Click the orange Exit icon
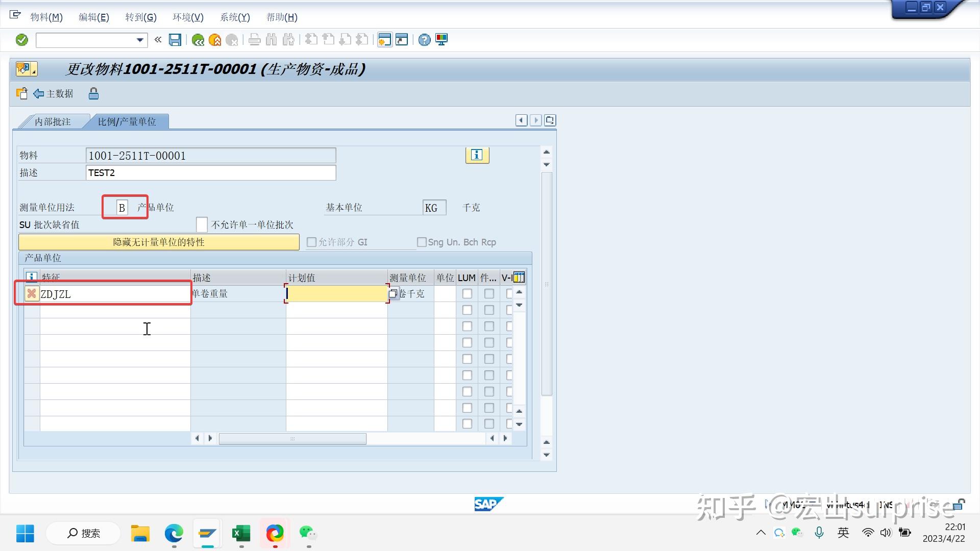The height and width of the screenshot is (551, 980). [x=214, y=40]
